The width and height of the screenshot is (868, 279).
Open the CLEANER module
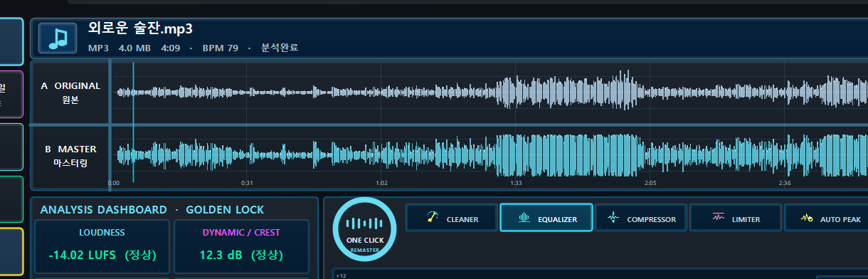(x=451, y=218)
